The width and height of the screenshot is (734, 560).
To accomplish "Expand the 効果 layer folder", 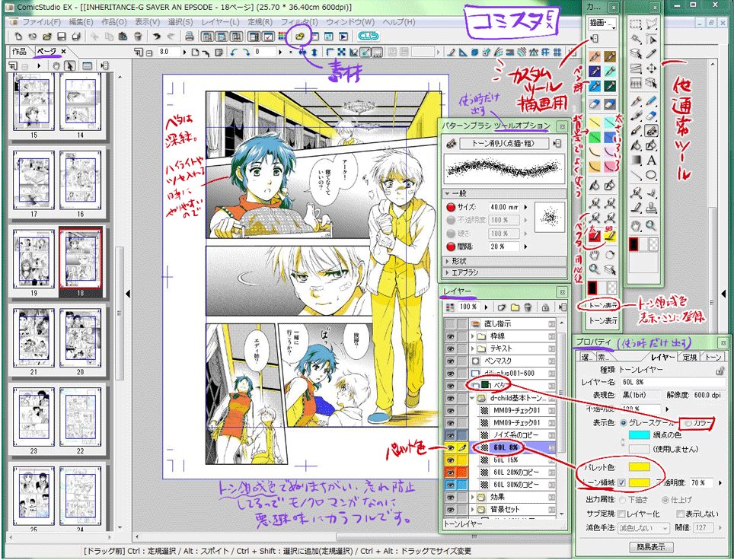I will (x=472, y=497).
